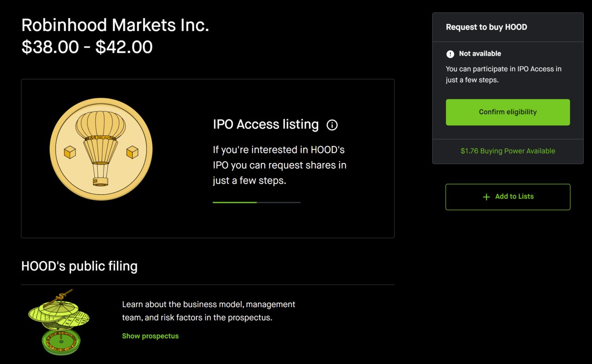Click the roulette wheel prospectus illustration

tap(59, 322)
